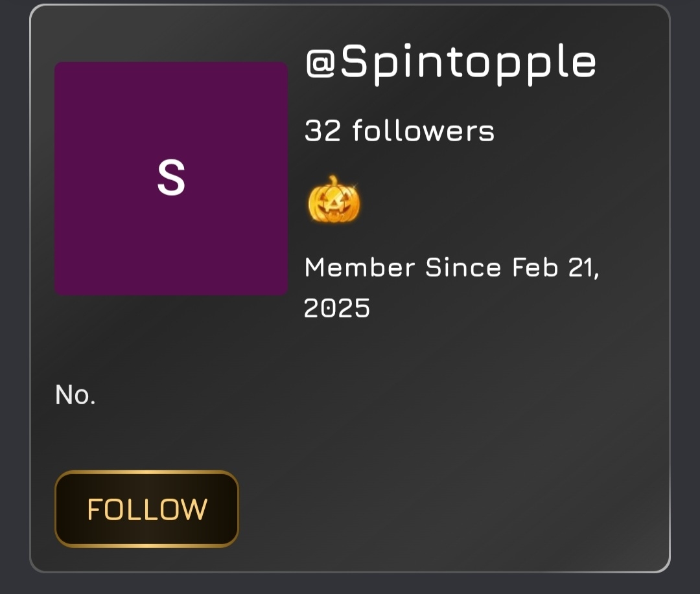Tap the Spintopple profile picture placeholder
The height and width of the screenshot is (594, 700).
click(x=171, y=179)
